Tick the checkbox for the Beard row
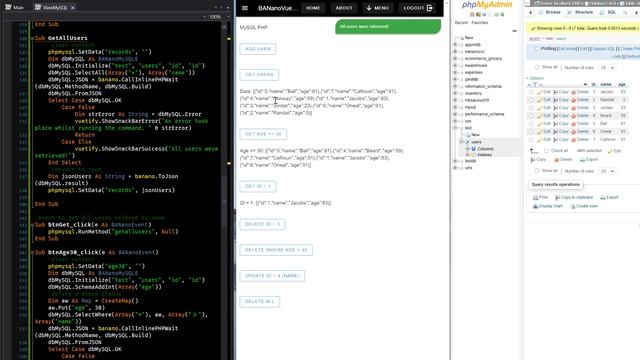 click(x=531, y=116)
